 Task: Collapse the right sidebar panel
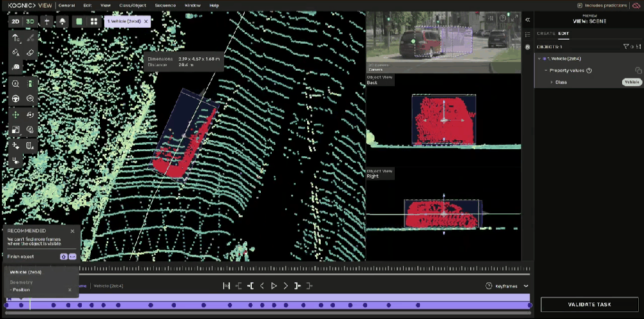528,20
